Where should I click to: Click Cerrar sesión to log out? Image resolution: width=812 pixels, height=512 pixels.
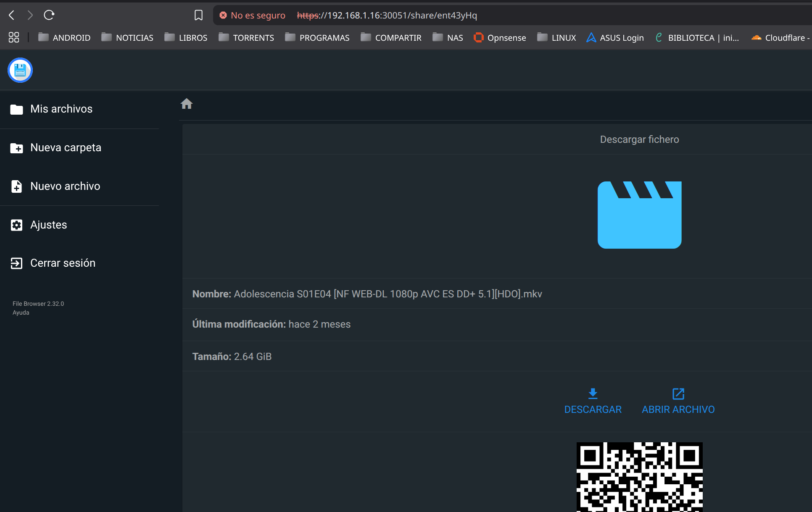pos(63,263)
